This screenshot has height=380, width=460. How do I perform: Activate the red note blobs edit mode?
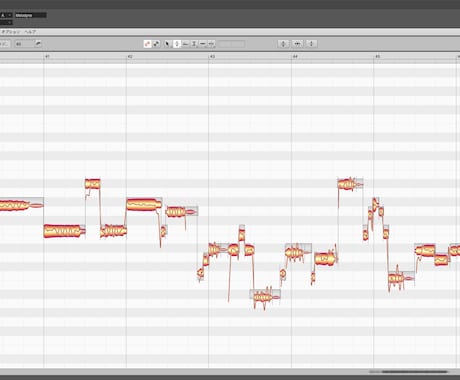[x=147, y=44]
